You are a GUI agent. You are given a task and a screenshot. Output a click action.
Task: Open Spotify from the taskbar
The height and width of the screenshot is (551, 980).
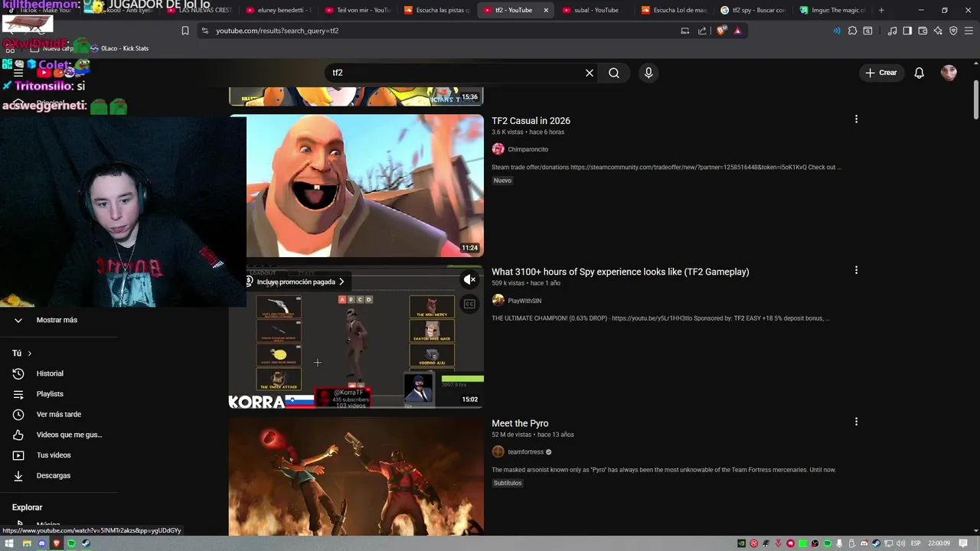[71, 543]
